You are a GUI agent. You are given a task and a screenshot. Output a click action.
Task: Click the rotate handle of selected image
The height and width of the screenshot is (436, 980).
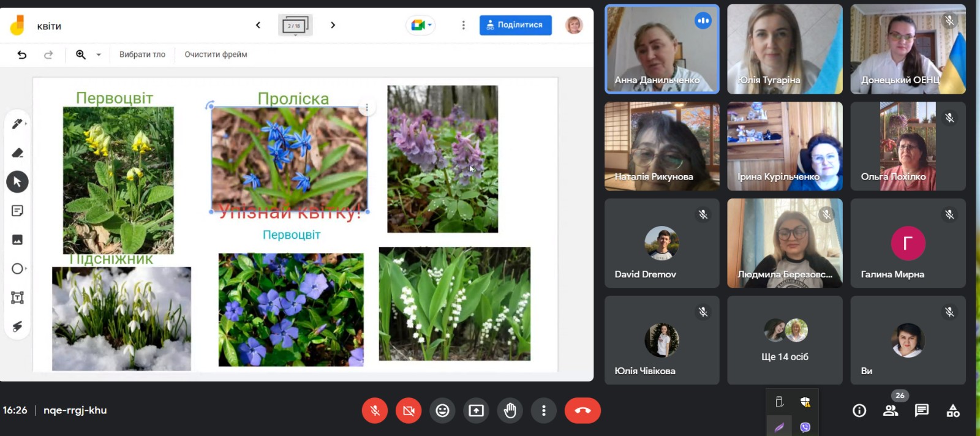pyautogui.click(x=209, y=105)
